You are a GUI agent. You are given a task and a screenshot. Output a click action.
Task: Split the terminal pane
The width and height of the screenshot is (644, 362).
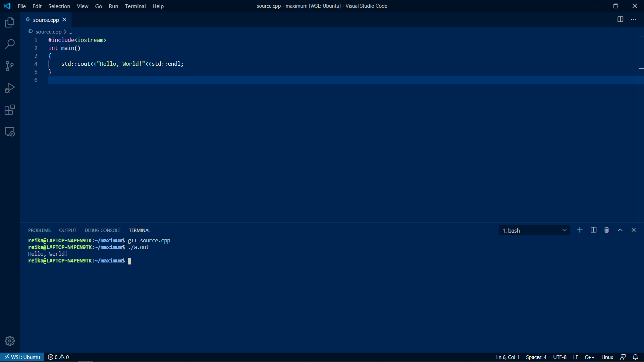coord(593,230)
